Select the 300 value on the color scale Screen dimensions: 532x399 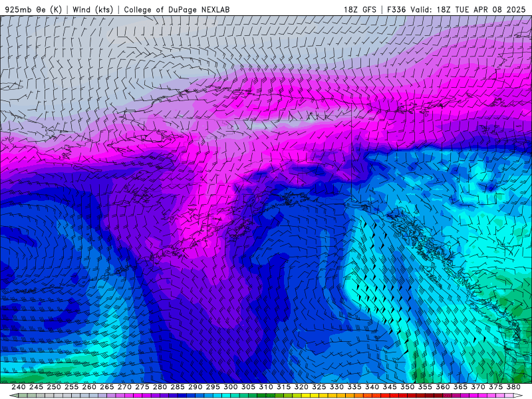(x=230, y=387)
